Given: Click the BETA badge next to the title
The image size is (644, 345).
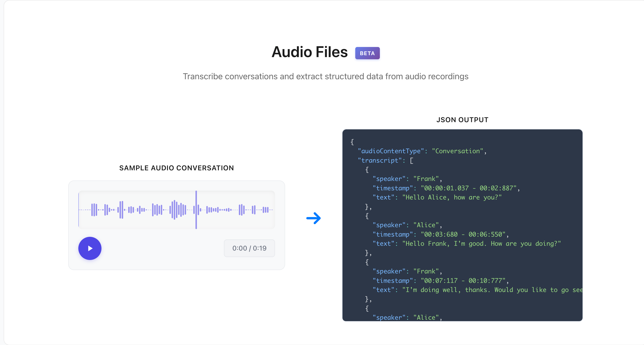Looking at the screenshot, I should click(367, 53).
